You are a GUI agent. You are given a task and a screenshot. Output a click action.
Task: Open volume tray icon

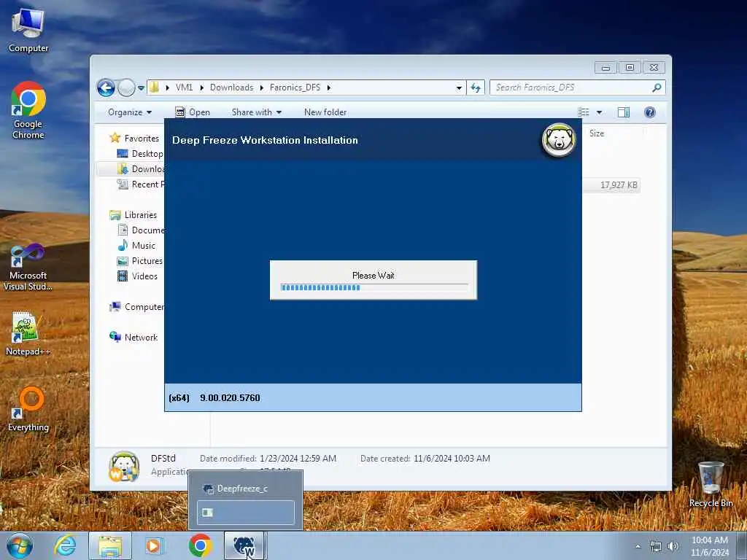tap(673, 547)
